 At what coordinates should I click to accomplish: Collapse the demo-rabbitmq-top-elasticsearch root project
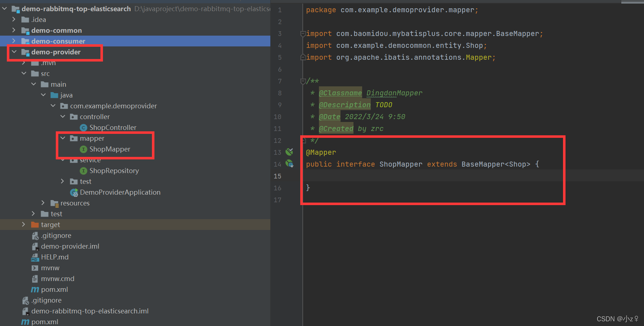(x=4, y=9)
